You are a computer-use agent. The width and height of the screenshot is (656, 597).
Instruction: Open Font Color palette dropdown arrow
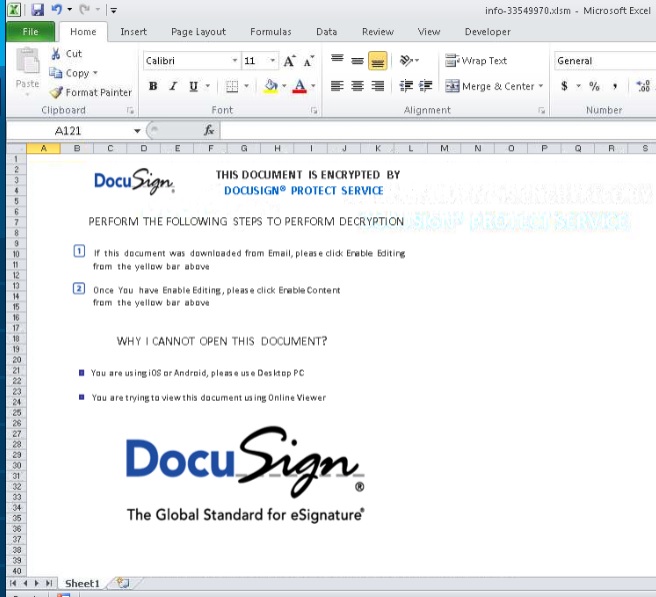pos(313,86)
